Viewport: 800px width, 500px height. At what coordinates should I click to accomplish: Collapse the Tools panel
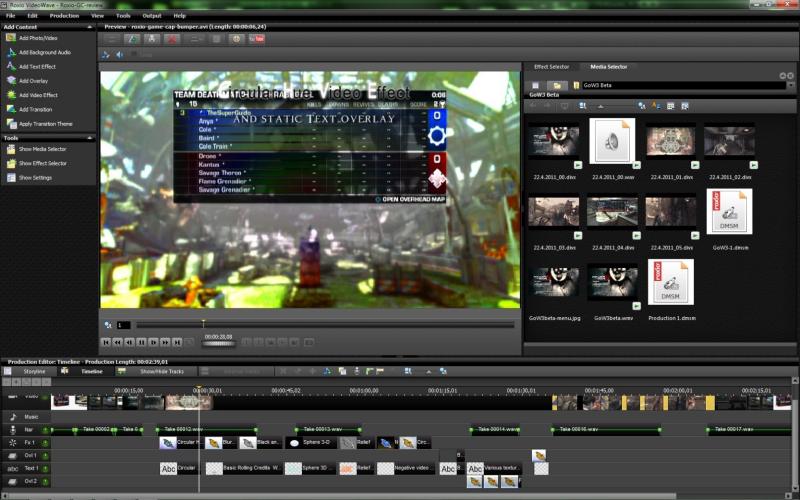pyautogui.click(x=90, y=138)
